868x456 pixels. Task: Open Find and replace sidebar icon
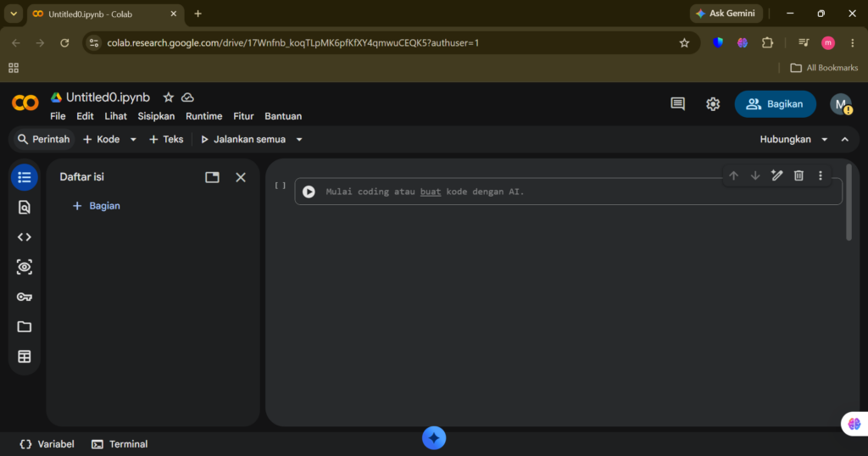pos(25,207)
